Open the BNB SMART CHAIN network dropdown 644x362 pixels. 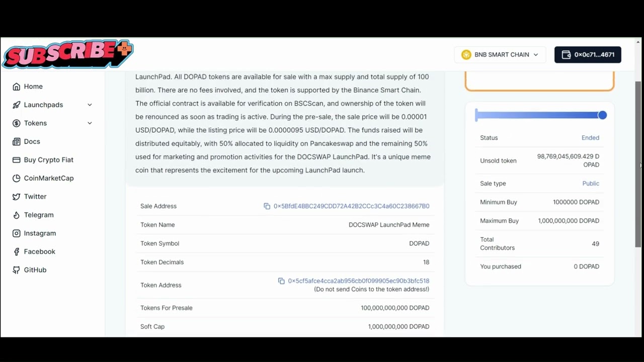[500, 54]
